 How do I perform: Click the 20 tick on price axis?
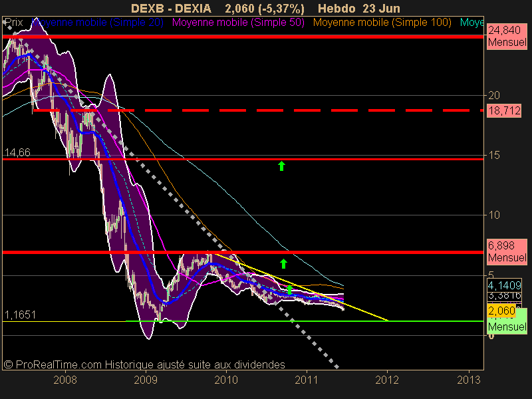pos(494,95)
